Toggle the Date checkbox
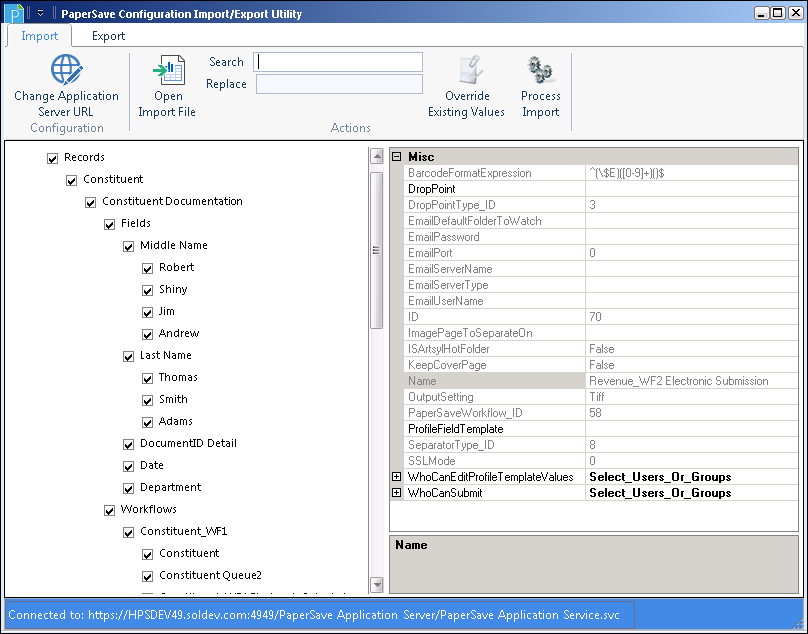Screen dimensions: 808x634 (x=128, y=466)
